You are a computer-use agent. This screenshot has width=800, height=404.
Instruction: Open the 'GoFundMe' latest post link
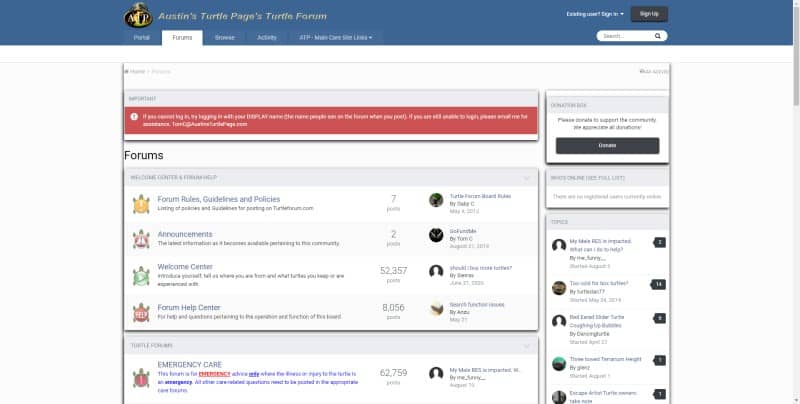coord(463,231)
